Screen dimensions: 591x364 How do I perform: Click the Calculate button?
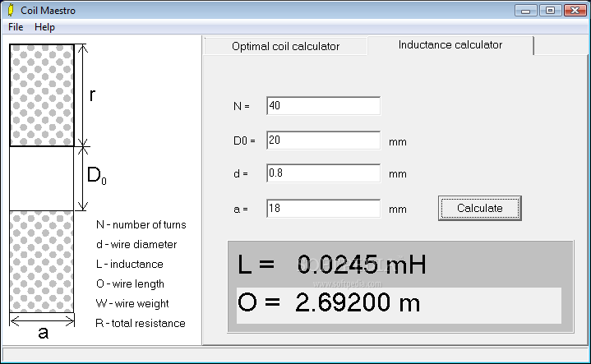480,208
